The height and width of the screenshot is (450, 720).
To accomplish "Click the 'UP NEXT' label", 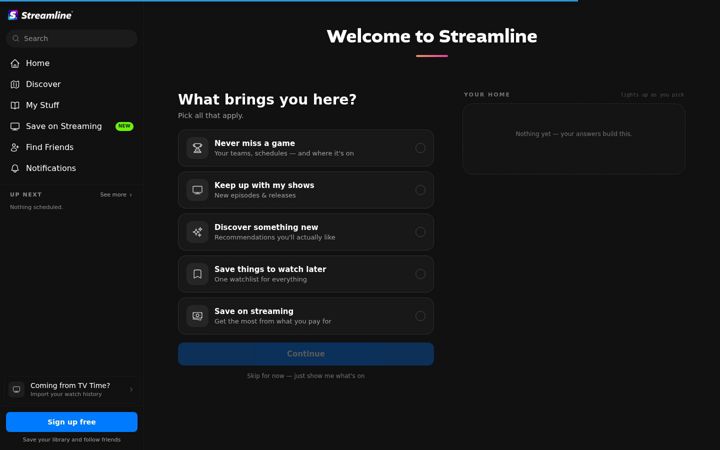I will click(x=26, y=195).
